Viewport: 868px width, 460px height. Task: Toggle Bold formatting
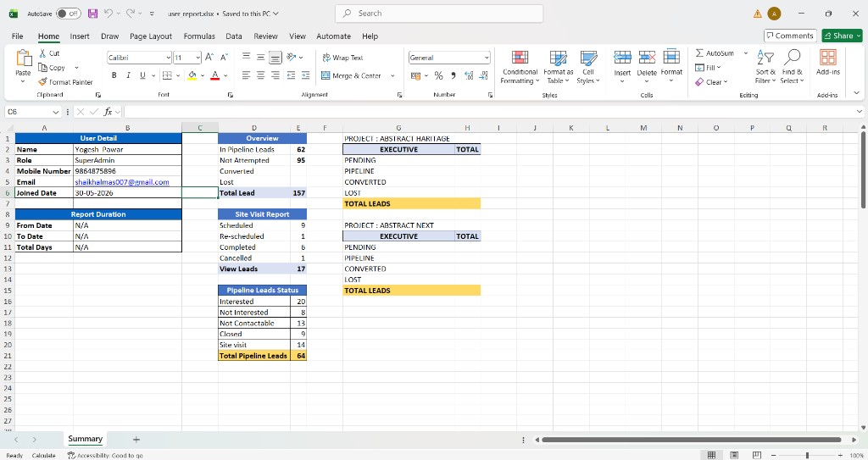pyautogui.click(x=114, y=75)
